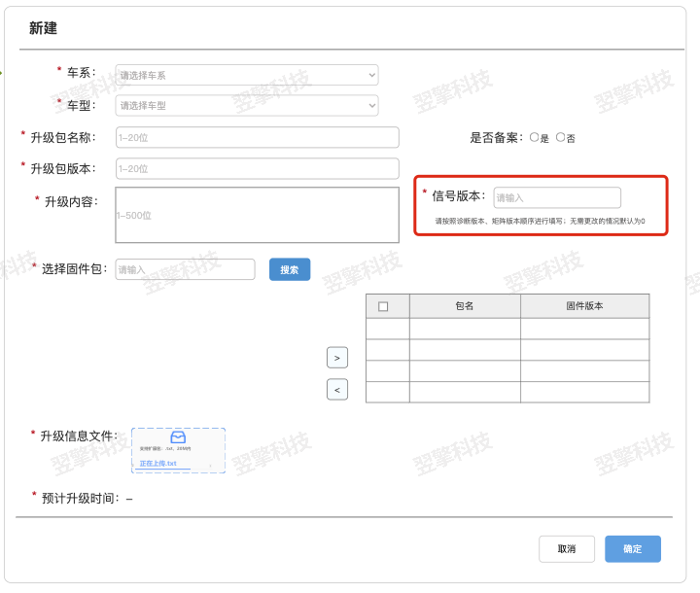Screen dimensions: 700x593
Task: Click the 信号版本 input field
Action: pos(556,197)
